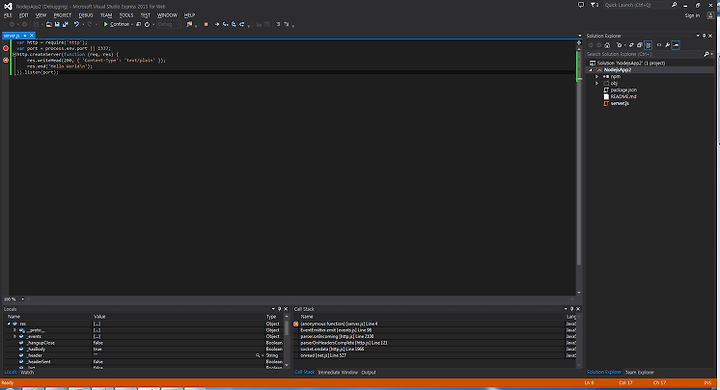
Task: Expand the npm node in Solution Explorer
Action: click(597, 77)
